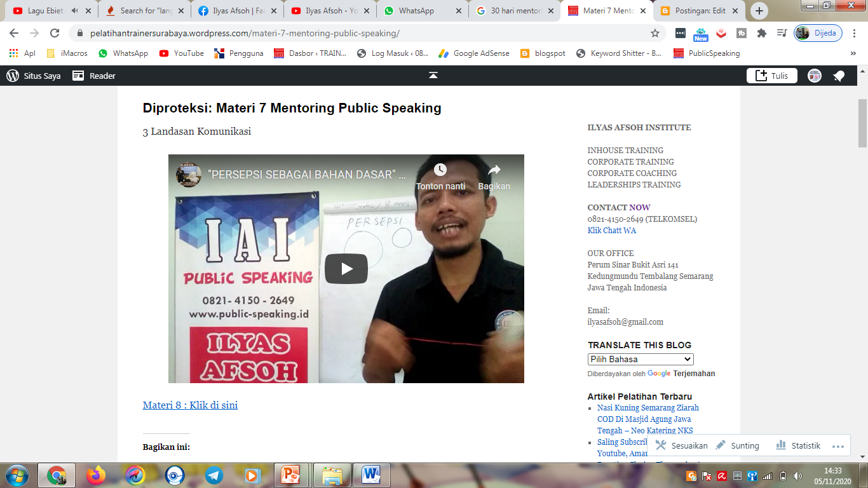Viewport: 868px width, 488px height.
Task: Open the Materi 8 : Klik di sini link
Action: tap(190, 405)
